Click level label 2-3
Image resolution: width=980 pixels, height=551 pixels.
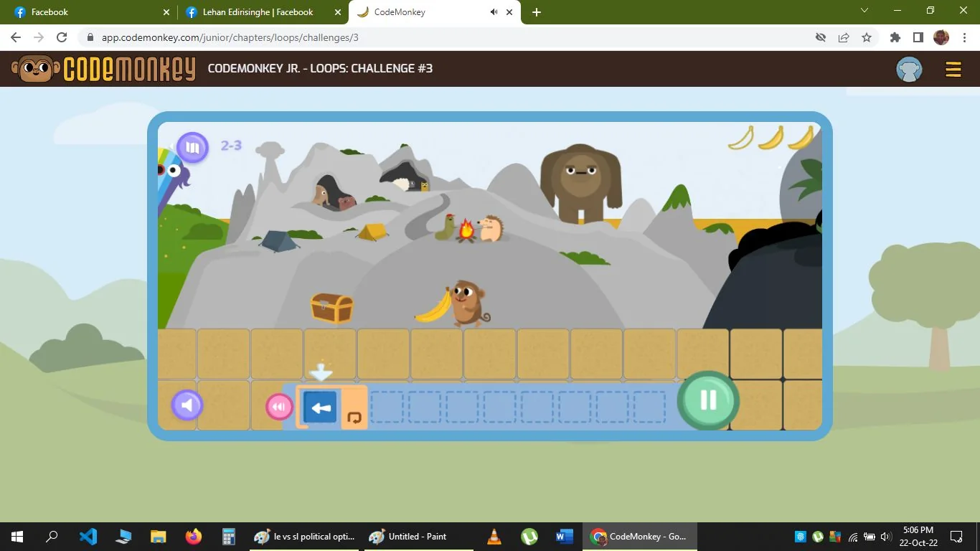(231, 146)
